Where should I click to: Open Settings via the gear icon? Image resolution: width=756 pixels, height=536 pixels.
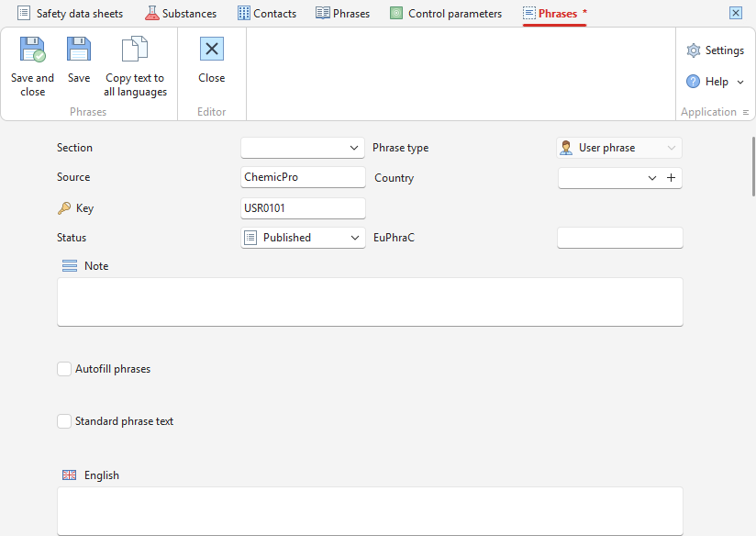(x=694, y=50)
